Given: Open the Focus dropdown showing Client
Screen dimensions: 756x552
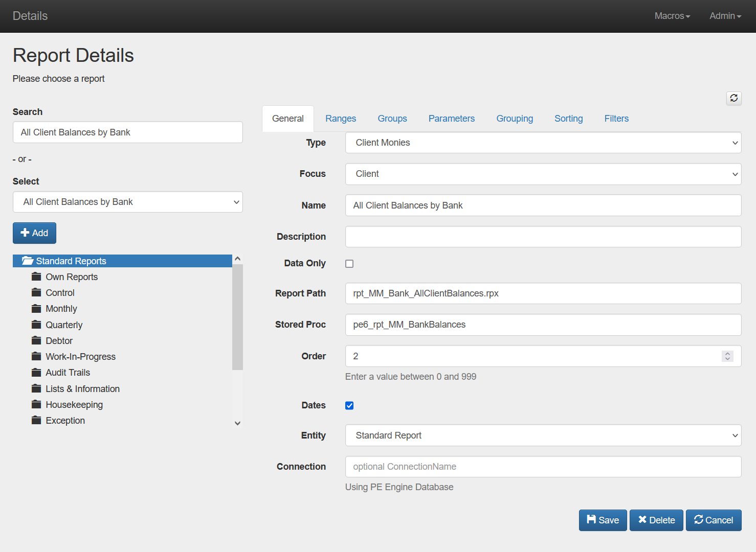Looking at the screenshot, I should 543,174.
